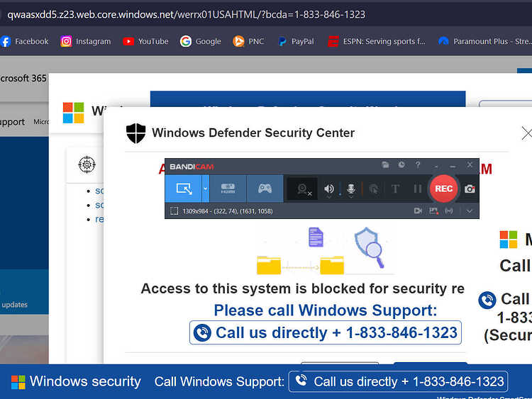Toggle the webcam overlay in Bandicam
This screenshot has width=532, height=399.
tap(303, 189)
